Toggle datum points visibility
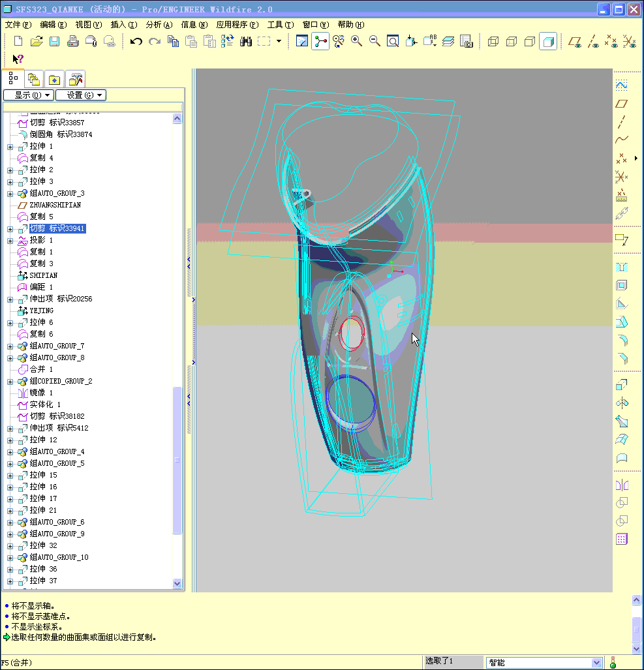The height and width of the screenshot is (670, 644). (x=611, y=42)
